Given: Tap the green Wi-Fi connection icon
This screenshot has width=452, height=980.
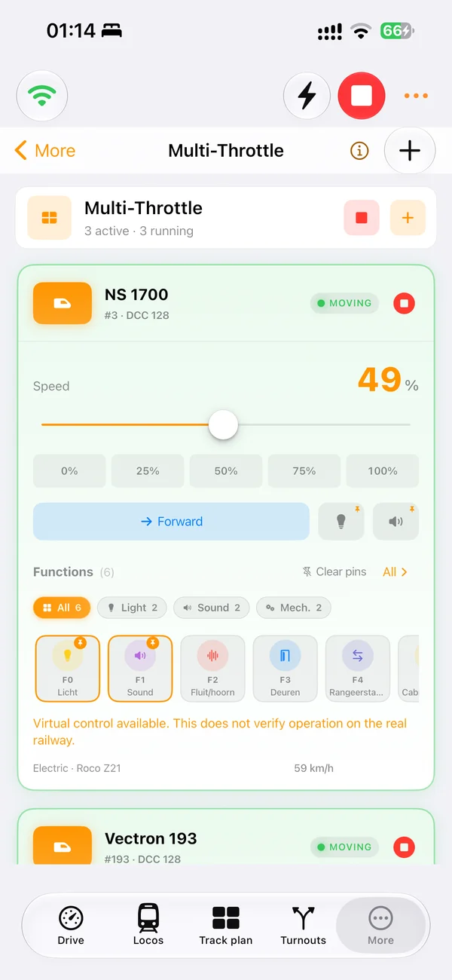Looking at the screenshot, I should [x=42, y=96].
